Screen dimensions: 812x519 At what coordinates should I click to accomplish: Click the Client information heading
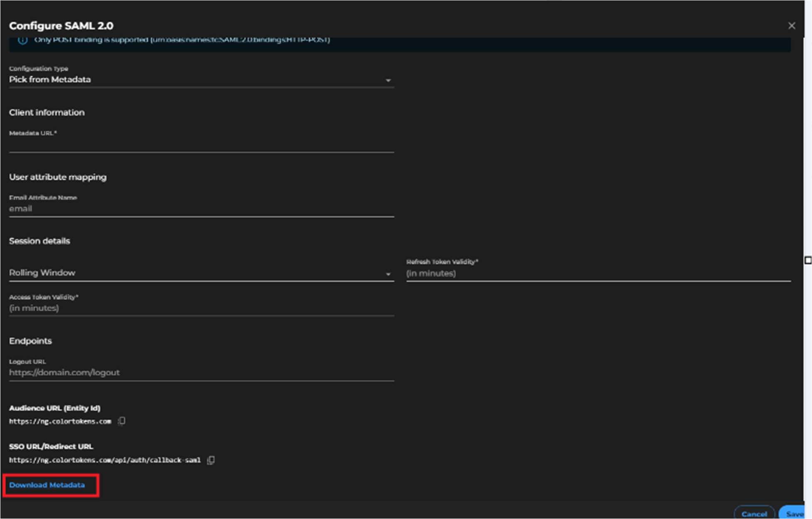pyautogui.click(x=47, y=112)
